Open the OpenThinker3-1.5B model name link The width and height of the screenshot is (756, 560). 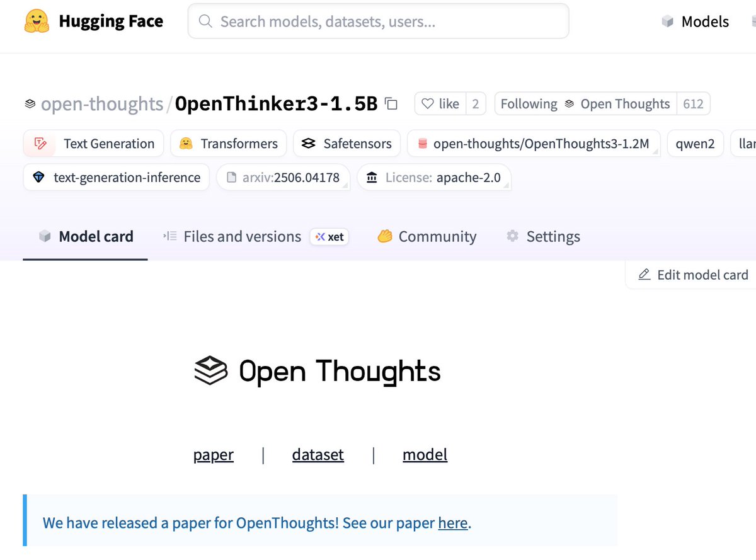click(276, 104)
